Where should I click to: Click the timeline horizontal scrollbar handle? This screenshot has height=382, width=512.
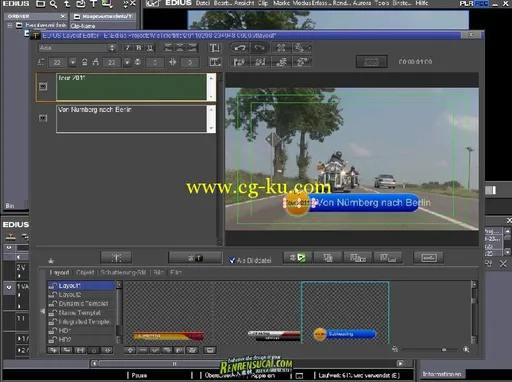(175, 363)
